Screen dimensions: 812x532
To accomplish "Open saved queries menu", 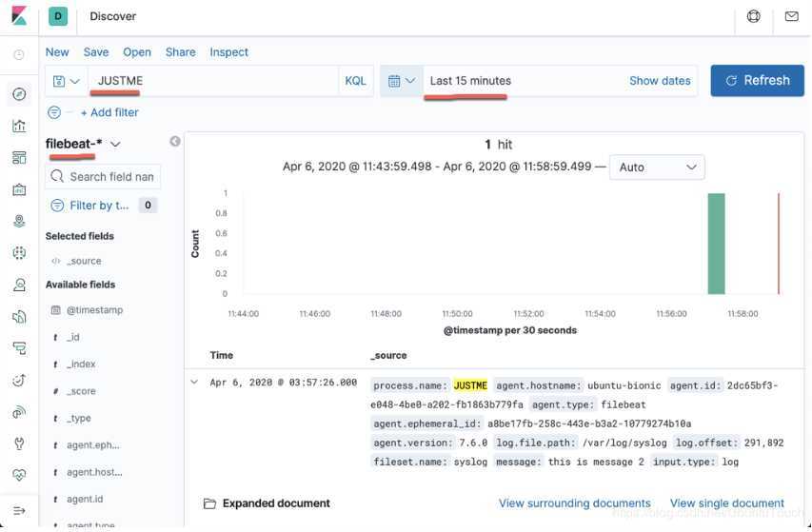I will coord(67,81).
